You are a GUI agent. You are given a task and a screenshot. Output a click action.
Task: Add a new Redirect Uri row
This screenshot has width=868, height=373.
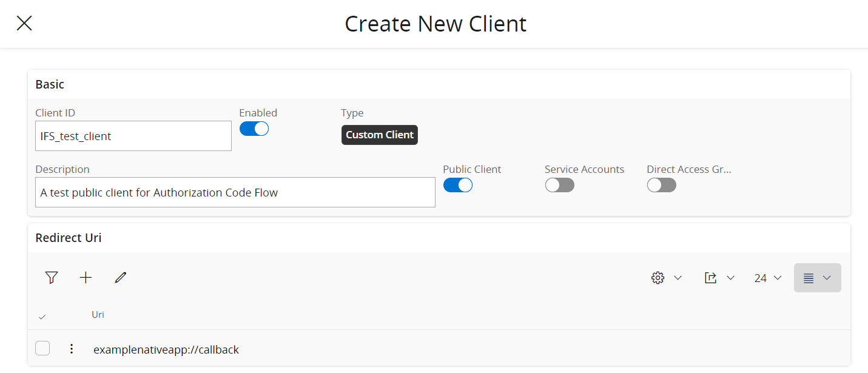click(x=86, y=278)
